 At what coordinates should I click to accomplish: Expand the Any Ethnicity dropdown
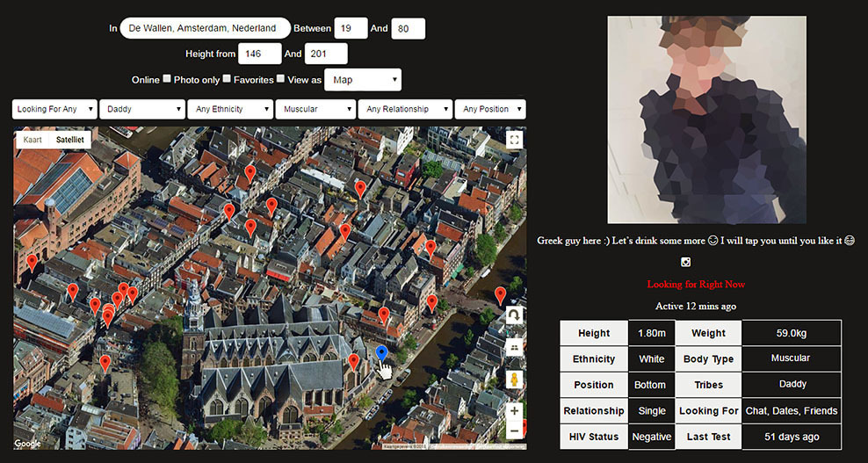pos(228,109)
